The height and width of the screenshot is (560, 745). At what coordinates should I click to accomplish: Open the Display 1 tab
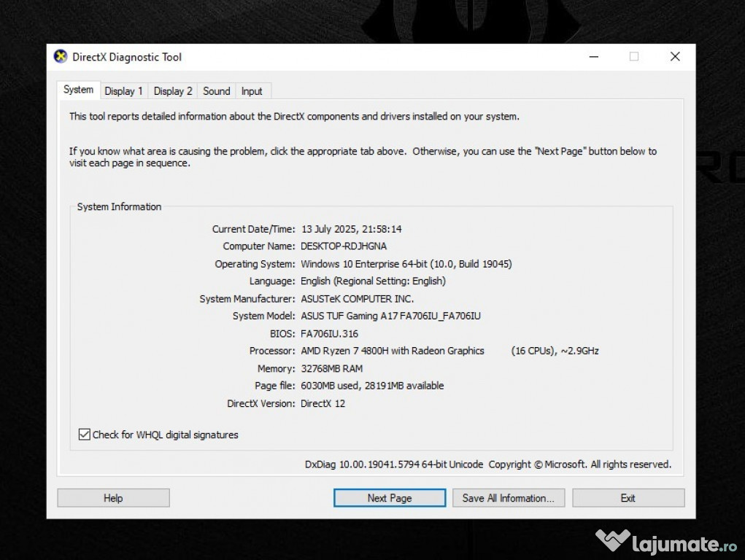(123, 90)
